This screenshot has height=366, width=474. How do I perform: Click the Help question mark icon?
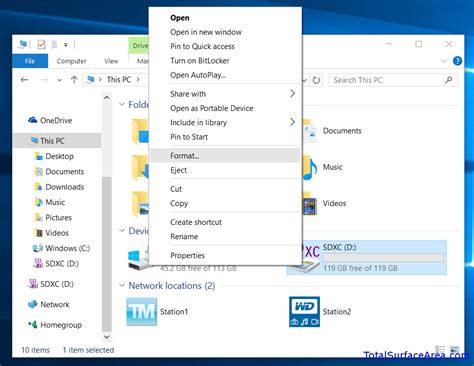click(457, 61)
